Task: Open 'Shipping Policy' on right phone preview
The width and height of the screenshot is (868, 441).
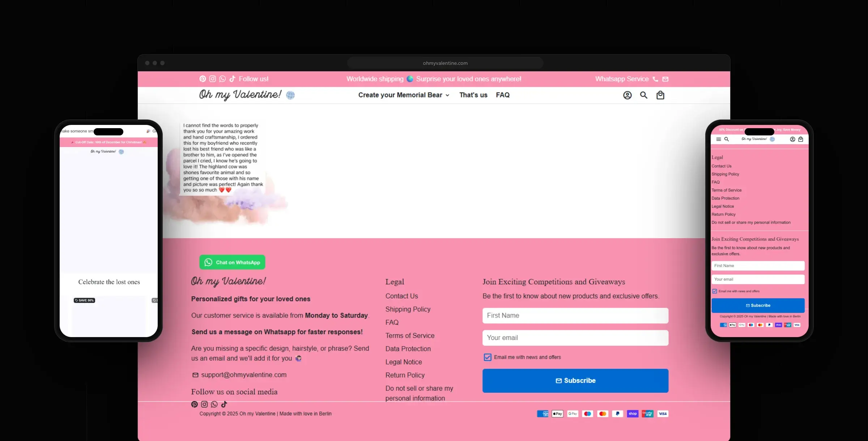Action: [x=726, y=174]
